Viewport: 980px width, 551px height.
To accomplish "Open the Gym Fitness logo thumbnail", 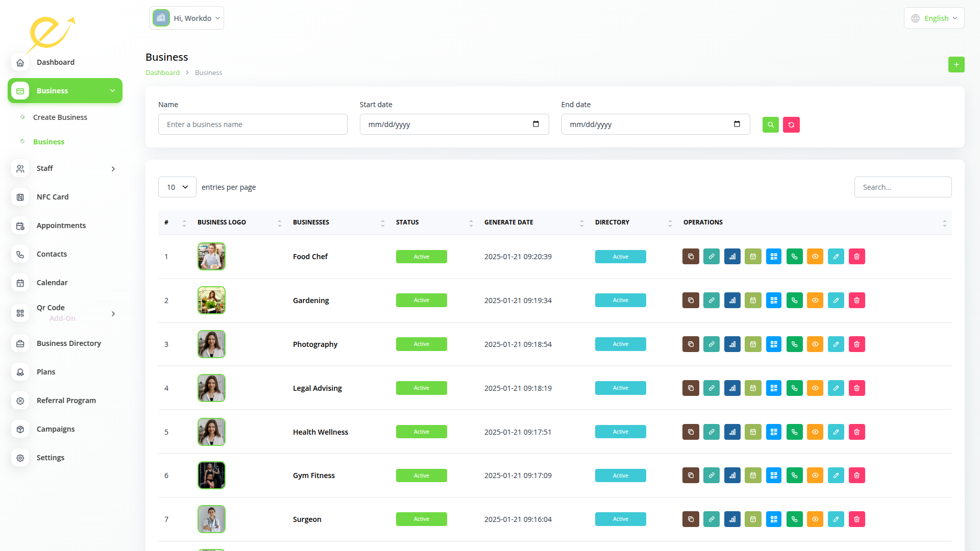I will (x=211, y=475).
